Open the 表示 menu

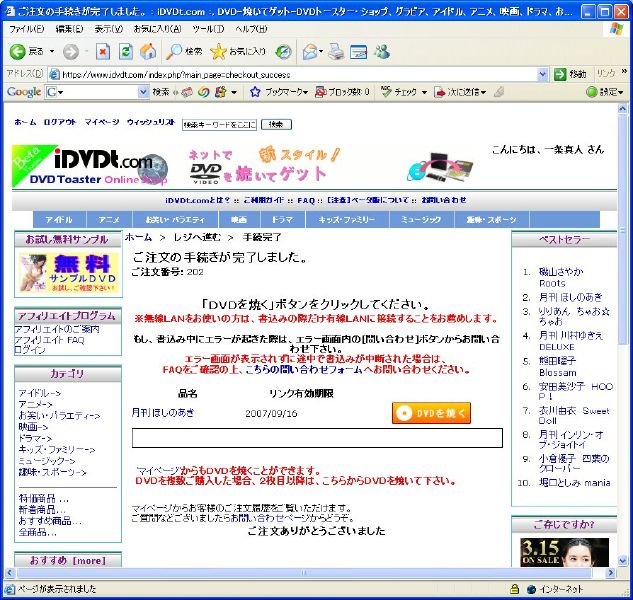click(109, 29)
